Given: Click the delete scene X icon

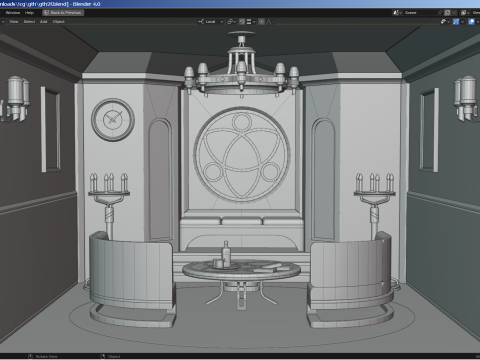Looking at the screenshot, I should (455, 13).
